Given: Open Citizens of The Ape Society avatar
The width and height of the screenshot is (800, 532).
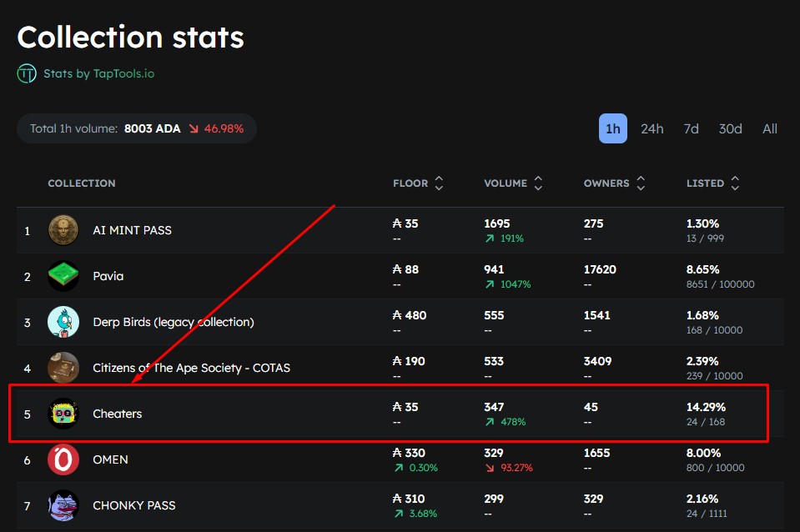Looking at the screenshot, I should (x=63, y=368).
